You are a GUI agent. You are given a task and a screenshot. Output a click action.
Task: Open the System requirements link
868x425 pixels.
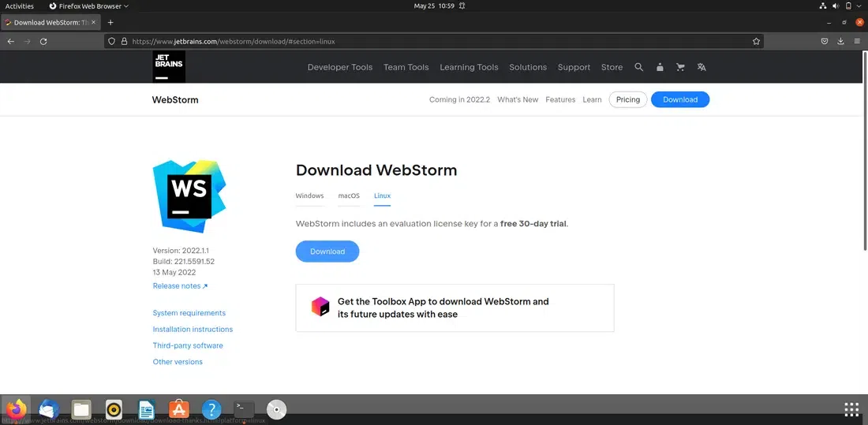189,313
